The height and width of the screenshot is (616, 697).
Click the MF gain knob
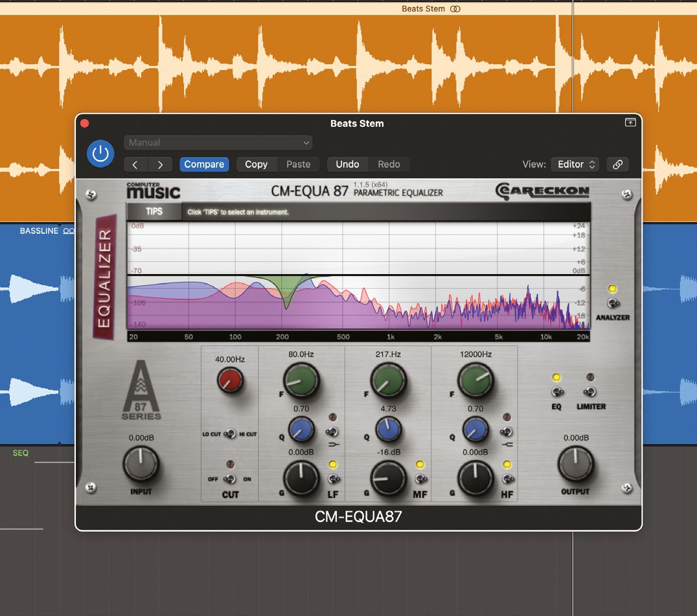[389, 478]
